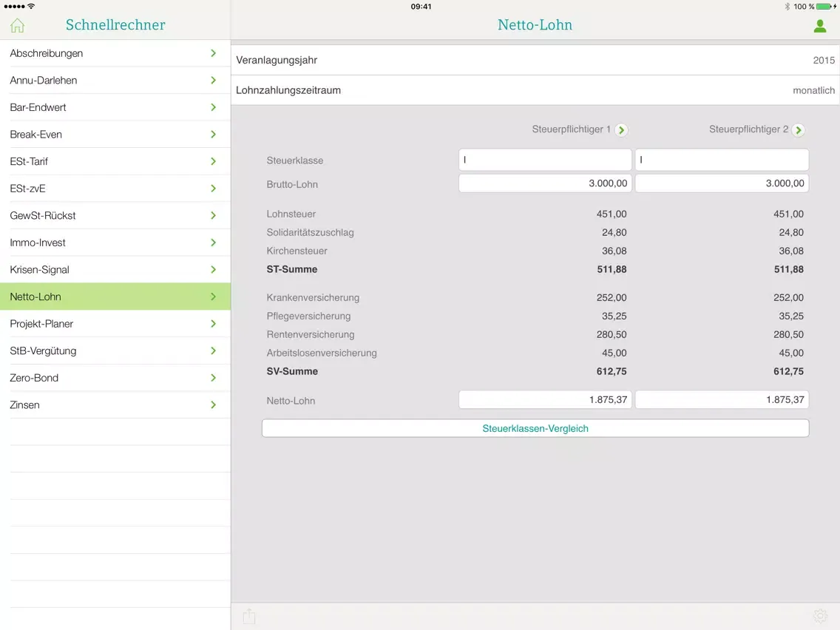Select Steuerklasse field for Steuerpflichtiger 1

coord(545,160)
